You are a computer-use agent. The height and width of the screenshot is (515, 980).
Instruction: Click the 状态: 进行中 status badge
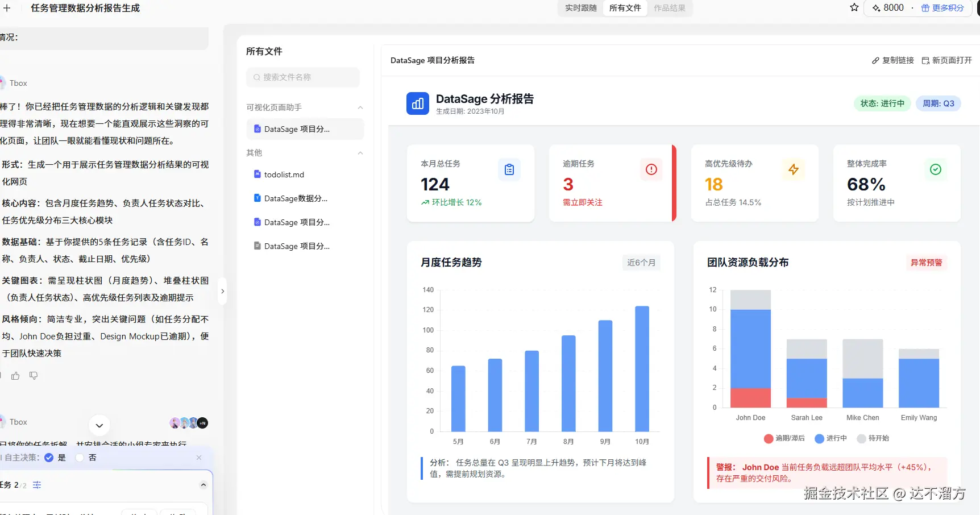(x=882, y=103)
